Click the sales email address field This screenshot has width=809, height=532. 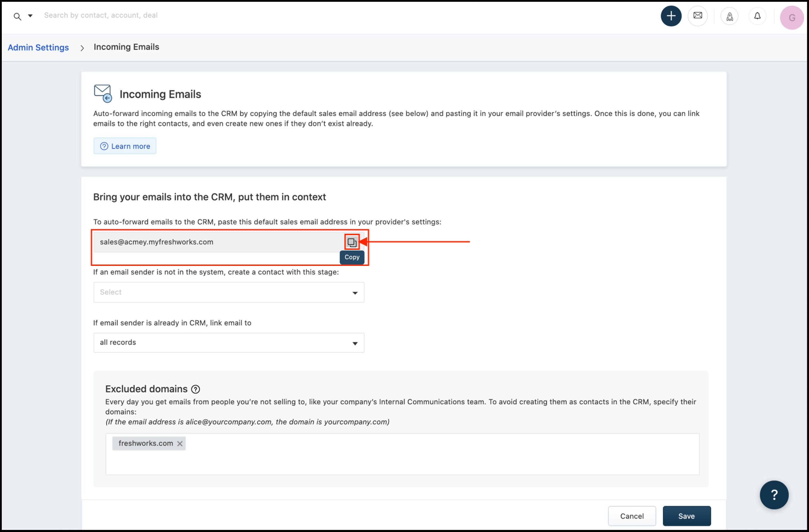[217, 242]
